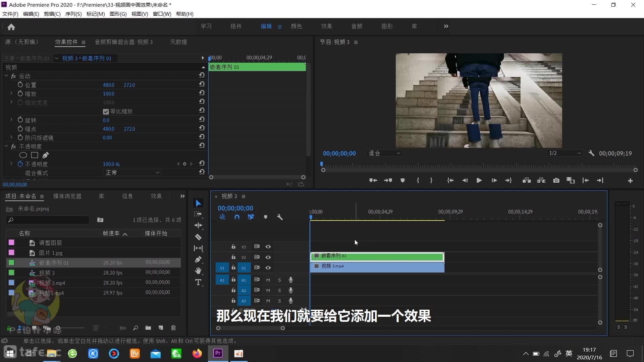
Task: Open playback resolution 1/2 dropdown
Action: tap(565, 153)
